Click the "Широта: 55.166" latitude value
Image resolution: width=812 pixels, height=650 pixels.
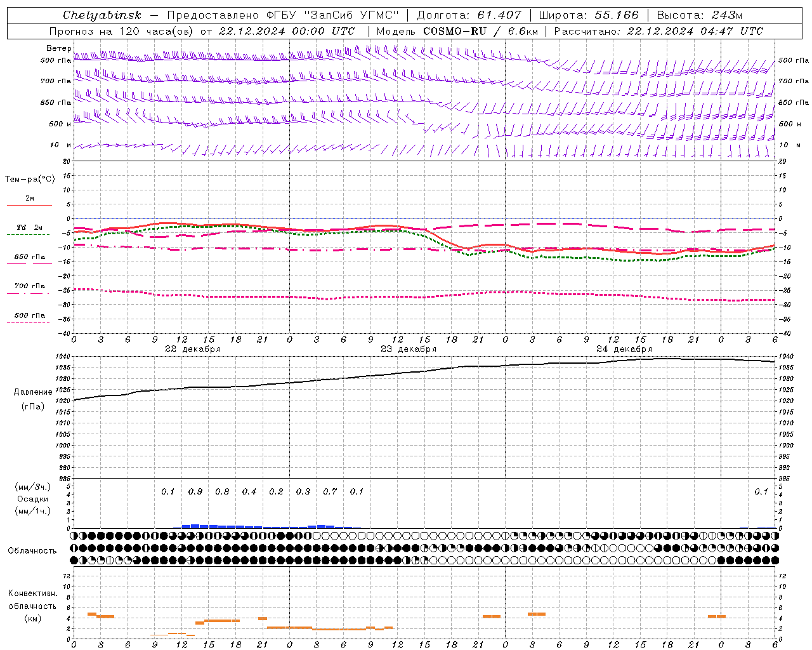(x=589, y=15)
